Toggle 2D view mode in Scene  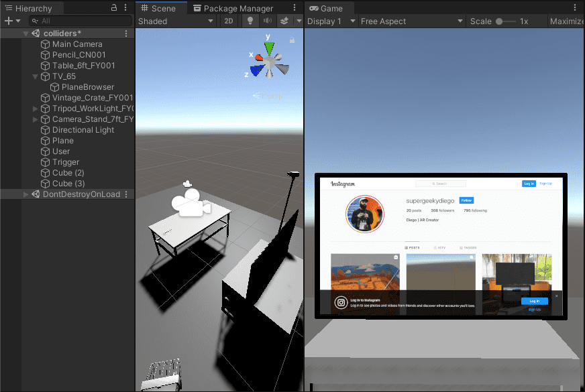click(229, 21)
